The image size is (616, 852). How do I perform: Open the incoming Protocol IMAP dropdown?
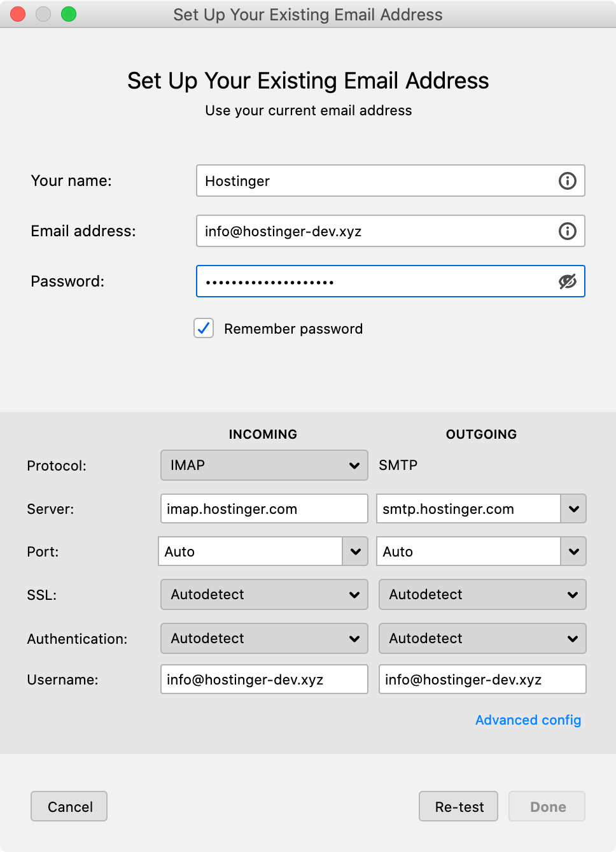point(264,465)
